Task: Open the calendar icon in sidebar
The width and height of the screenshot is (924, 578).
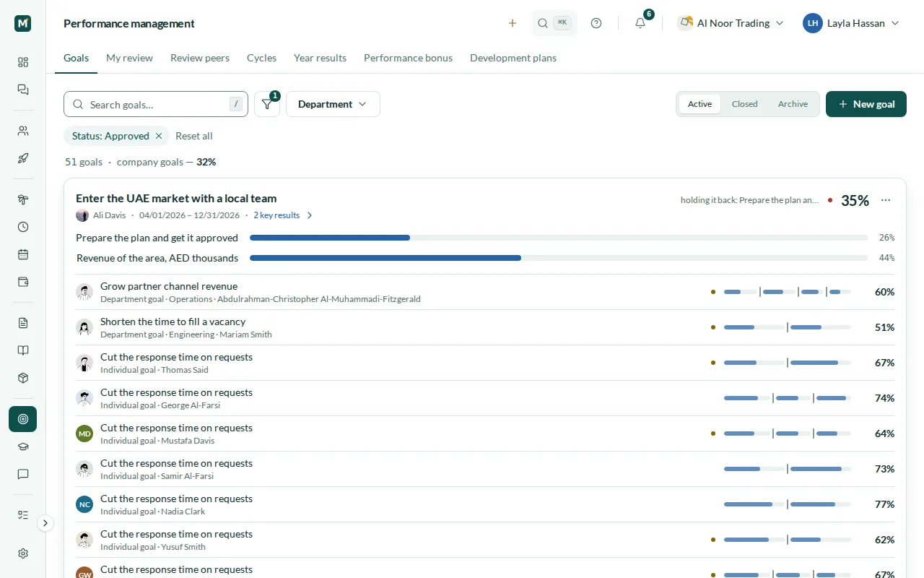Action: click(x=23, y=254)
